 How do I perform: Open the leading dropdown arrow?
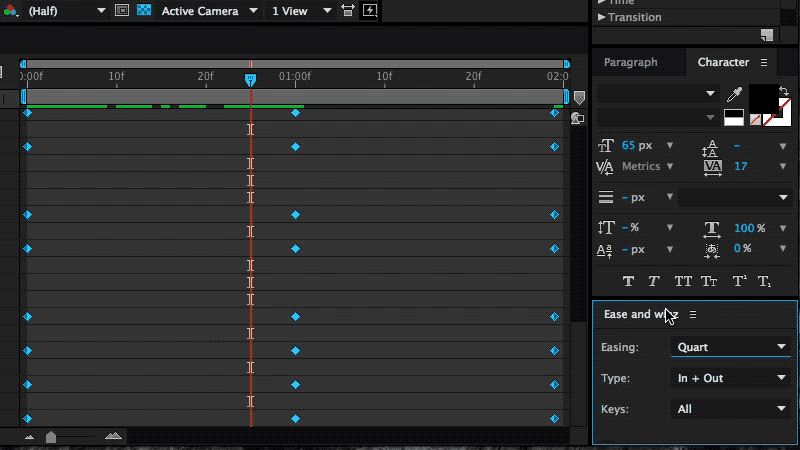click(783, 146)
